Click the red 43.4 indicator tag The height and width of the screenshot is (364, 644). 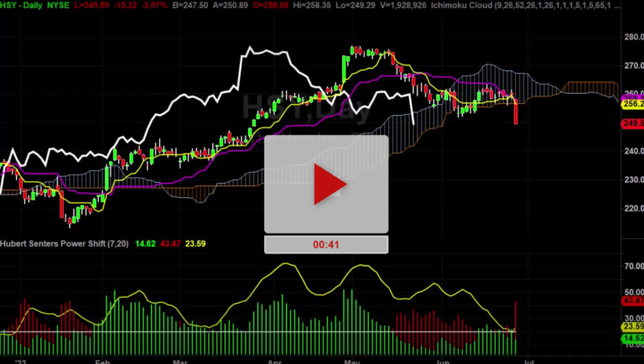pyautogui.click(x=631, y=300)
